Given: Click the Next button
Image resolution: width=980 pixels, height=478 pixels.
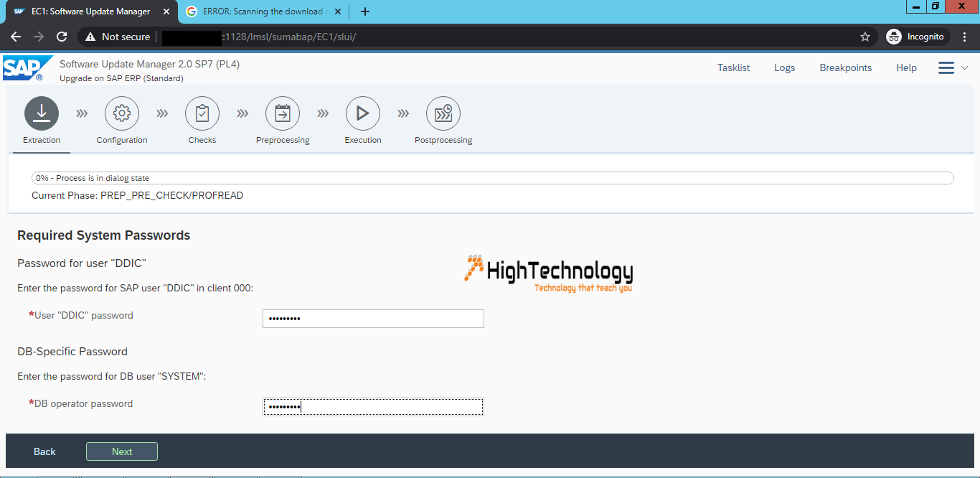Looking at the screenshot, I should coord(122,451).
